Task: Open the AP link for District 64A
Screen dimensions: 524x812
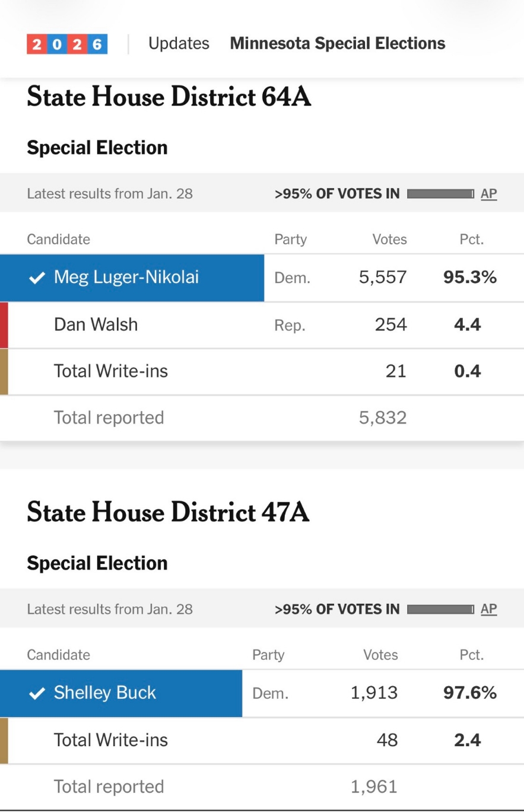Action: [488, 193]
